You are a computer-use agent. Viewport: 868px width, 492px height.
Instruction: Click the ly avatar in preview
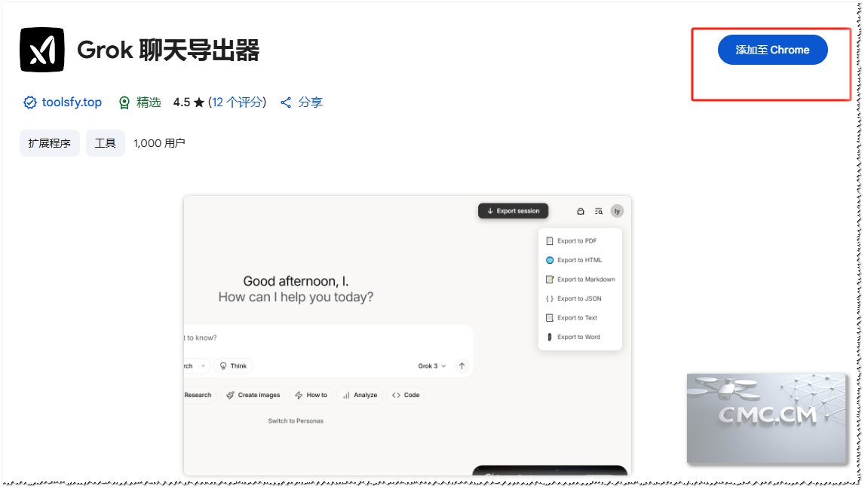[x=617, y=211]
